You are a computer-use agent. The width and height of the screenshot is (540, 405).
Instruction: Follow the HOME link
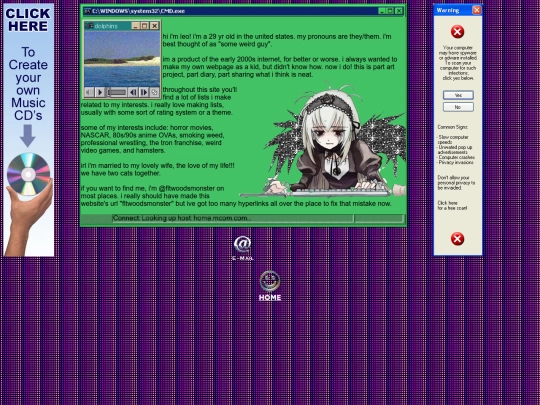(270, 298)
